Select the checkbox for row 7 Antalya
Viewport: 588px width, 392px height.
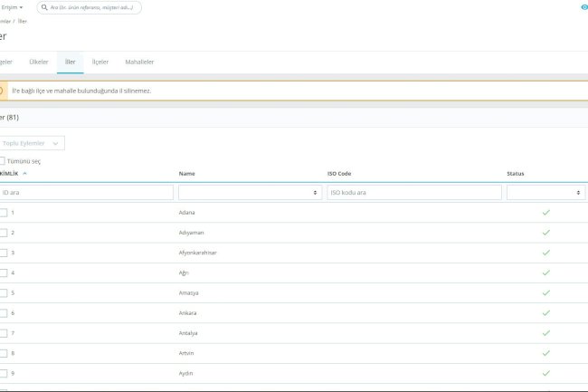coord(3,333)
